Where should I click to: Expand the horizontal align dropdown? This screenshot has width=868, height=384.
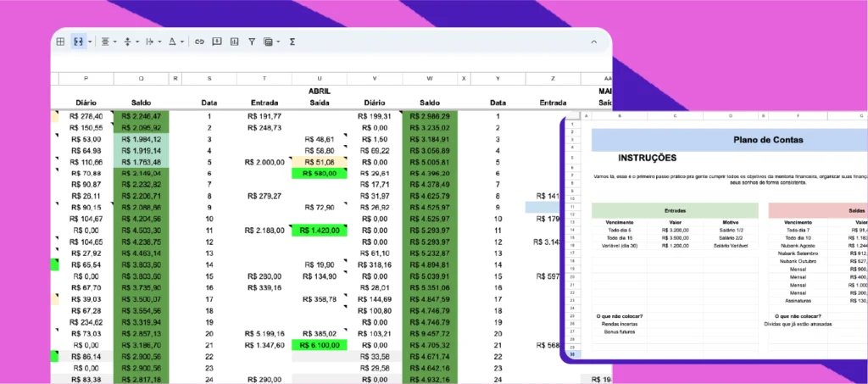[114, 41]
